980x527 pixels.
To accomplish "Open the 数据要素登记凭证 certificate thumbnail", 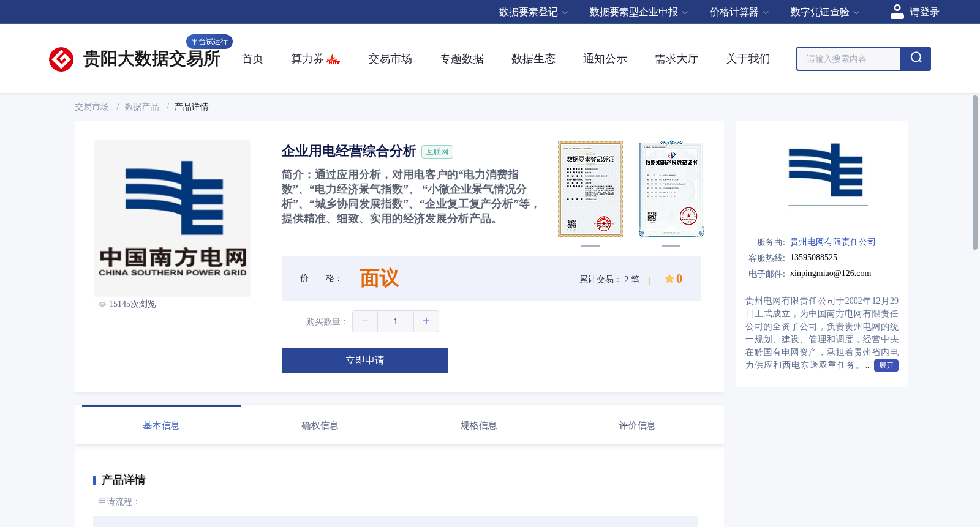I will point(590,189).
